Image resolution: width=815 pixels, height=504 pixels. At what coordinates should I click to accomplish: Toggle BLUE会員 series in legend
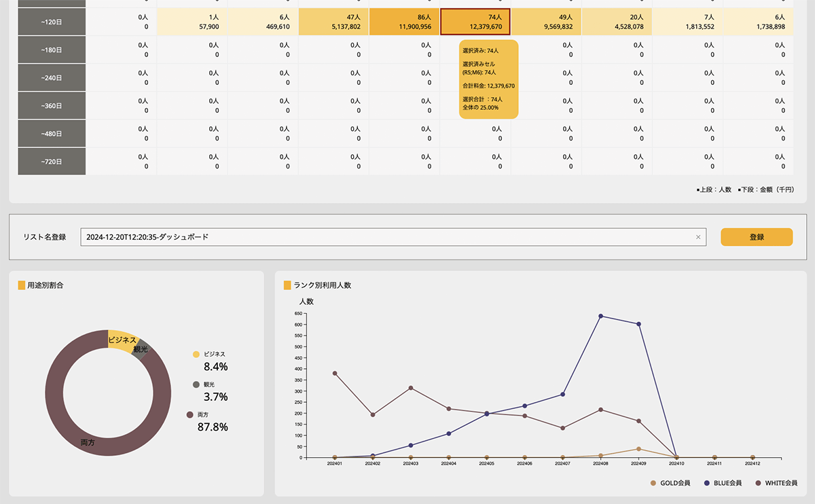[x=708, y=483]
